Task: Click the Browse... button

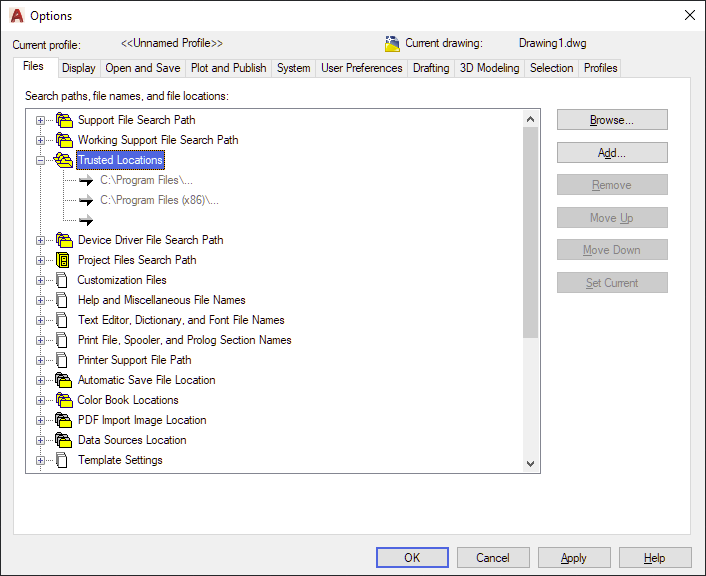Action: [x=612, y=120]
